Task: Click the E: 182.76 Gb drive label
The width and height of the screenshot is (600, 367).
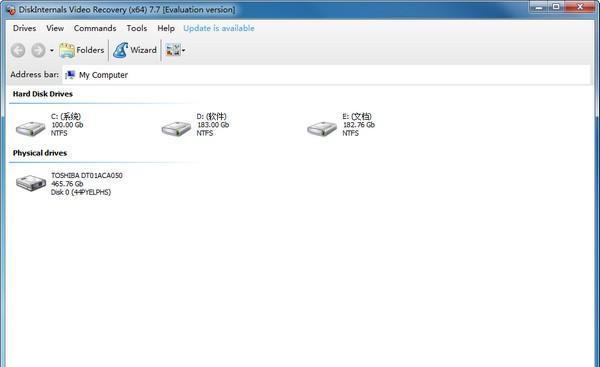Action: [359, 125]
